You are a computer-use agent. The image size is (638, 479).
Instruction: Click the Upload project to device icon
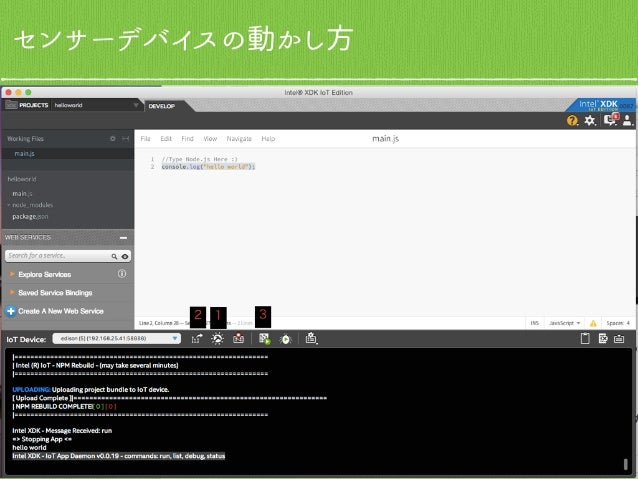click(x=197, y=339)
